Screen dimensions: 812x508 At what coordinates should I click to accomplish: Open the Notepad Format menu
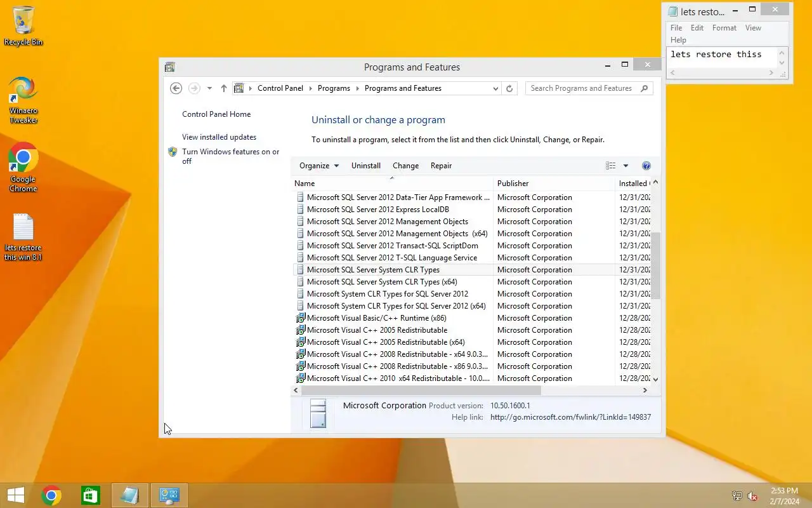[x=724, y=28]
